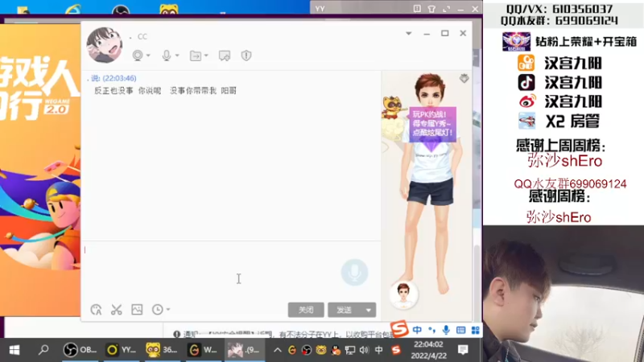The width and height of the screenshot is (644, 362).
Task: Insert an image with picture icon
Action: point(137,310)
